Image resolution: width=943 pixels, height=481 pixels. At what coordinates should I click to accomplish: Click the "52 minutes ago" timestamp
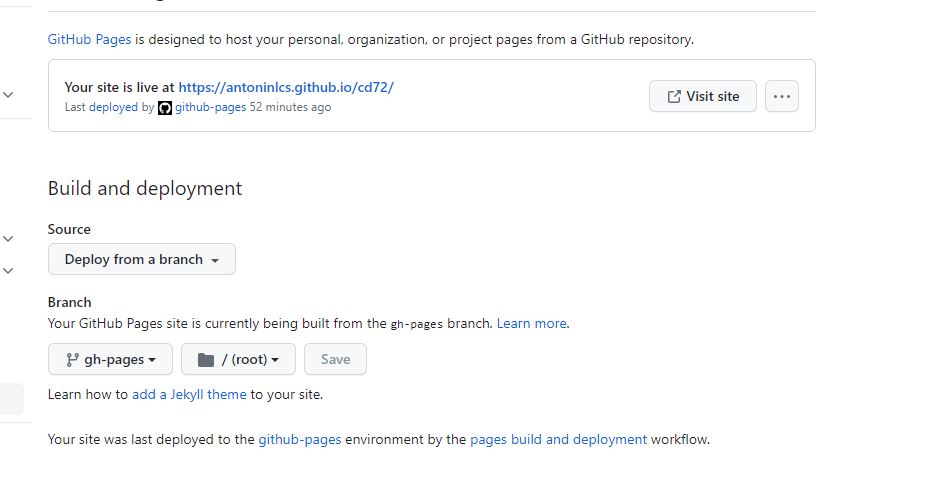click(x=290, y=107)
